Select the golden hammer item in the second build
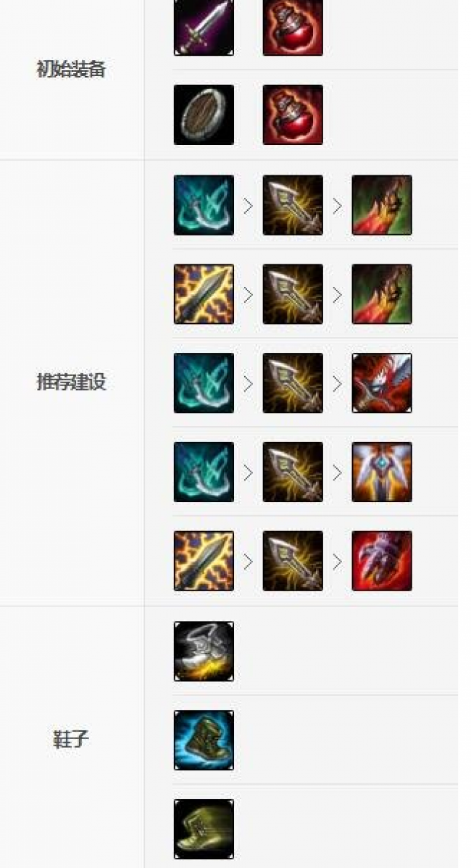This screenshot has width=471, height=868. click(293, 294)
